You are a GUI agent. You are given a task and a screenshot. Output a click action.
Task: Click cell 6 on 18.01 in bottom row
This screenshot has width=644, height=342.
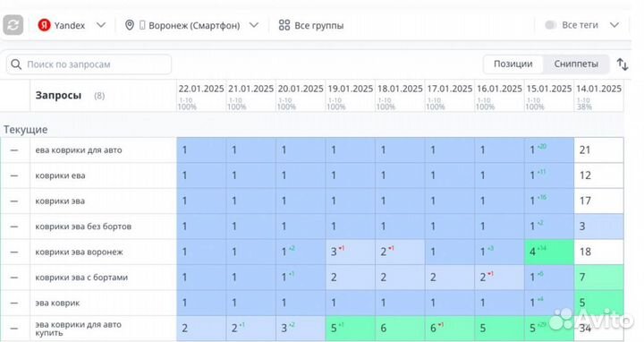(x=400, y=329)
